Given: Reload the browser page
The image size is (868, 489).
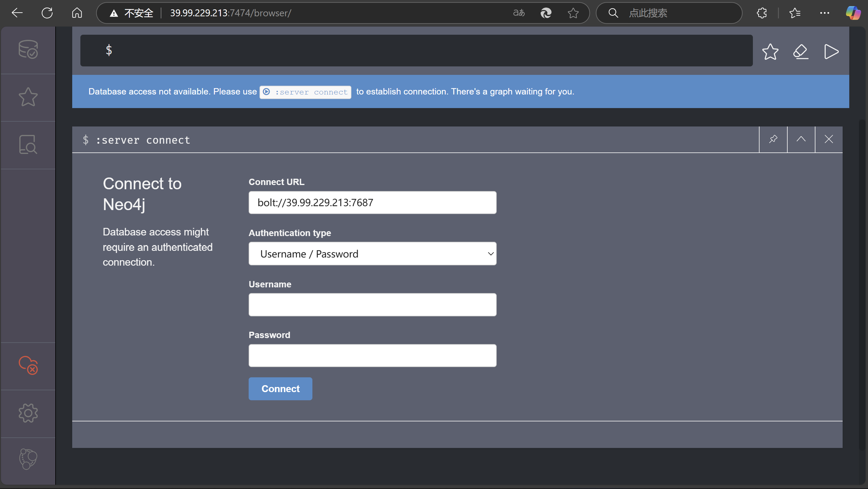Looking at the screenshot, I should pos(47,13).
